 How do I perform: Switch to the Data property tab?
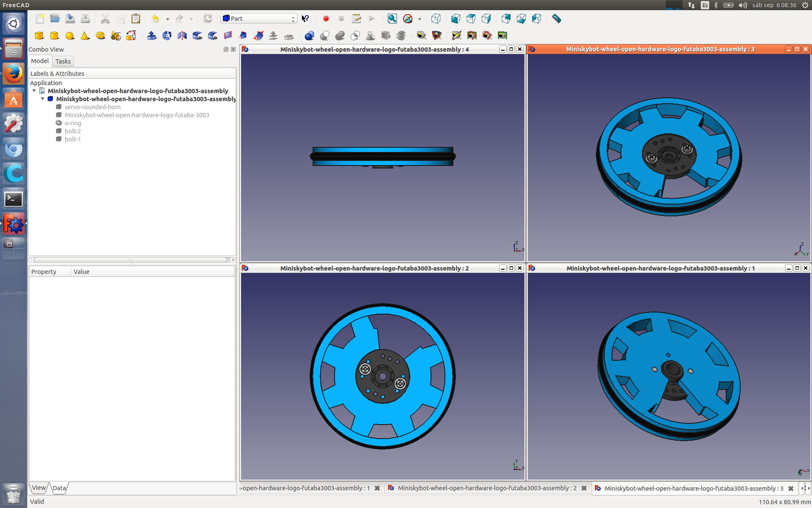(x=59, y=488)
